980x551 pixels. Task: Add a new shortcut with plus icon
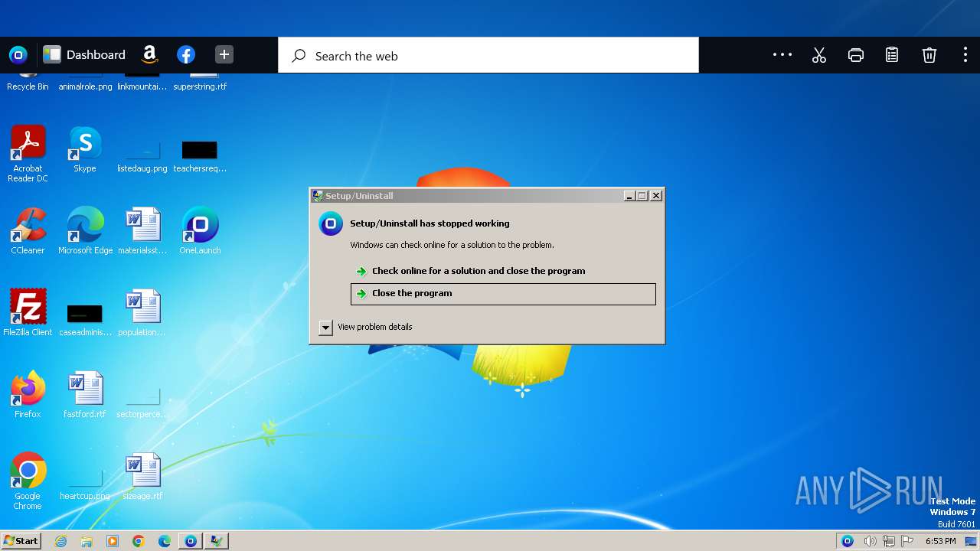coord(224,55)
